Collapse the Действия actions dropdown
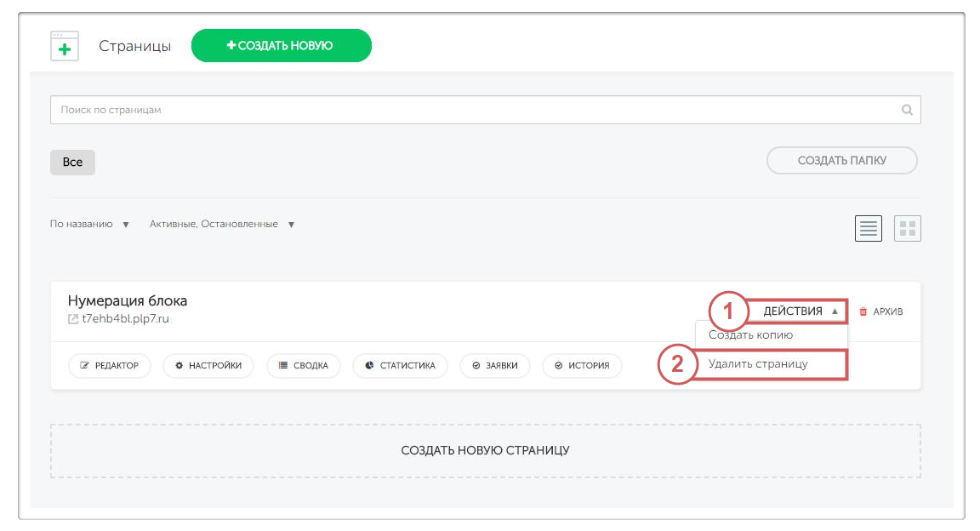980x531 pixels. pos(800,311)
